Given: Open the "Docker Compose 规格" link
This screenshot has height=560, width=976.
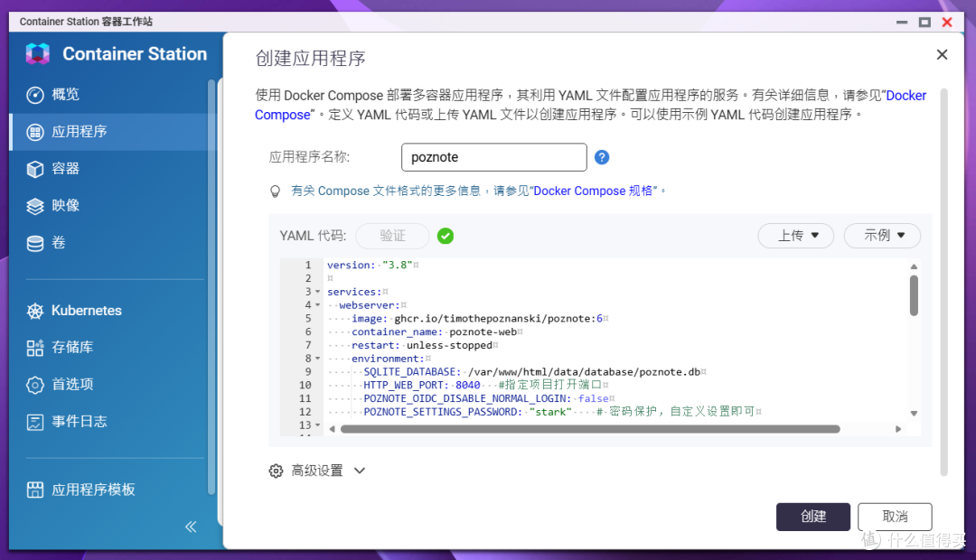Looking at the screenshot, I should click(x=595, y=191).
